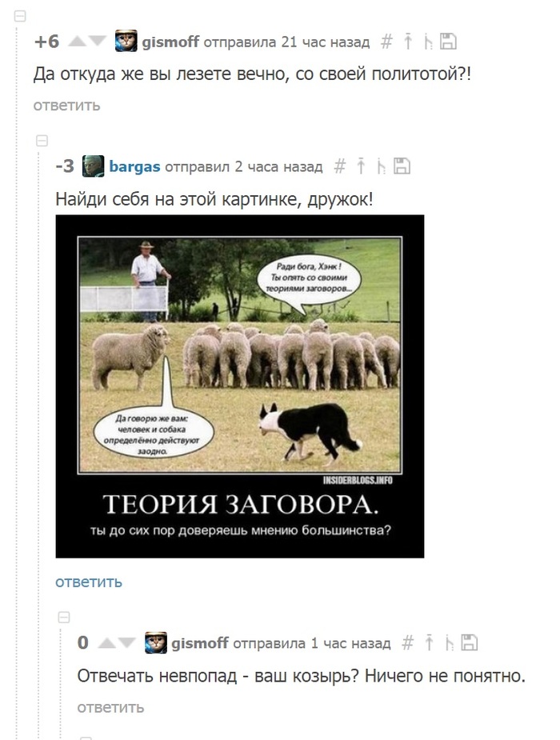This screenshot has height=740, width=560.
Task: Downvote gismoff's reply rated 0
Action: point(127,642)
